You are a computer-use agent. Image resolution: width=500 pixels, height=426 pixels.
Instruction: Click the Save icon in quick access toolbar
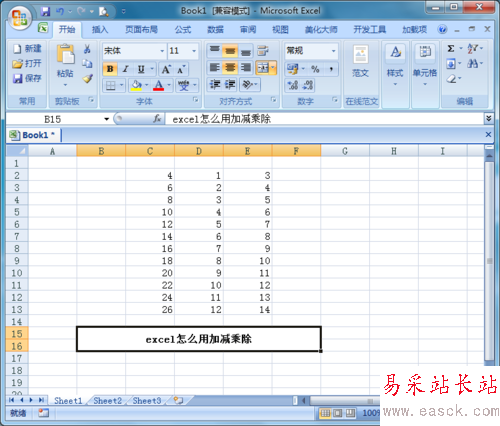(45, 12)
